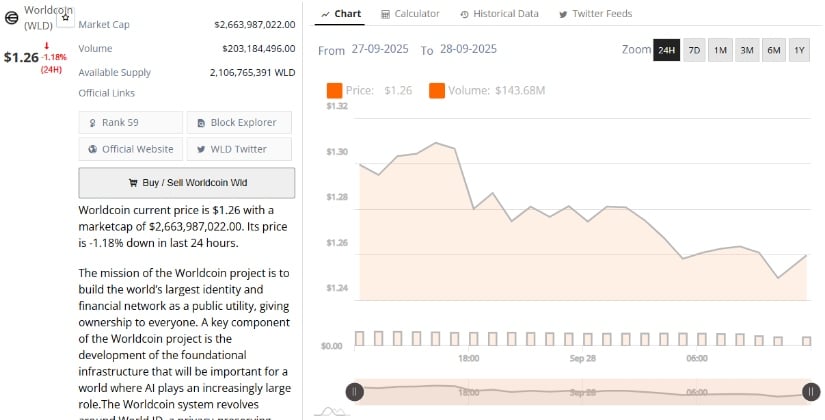Image resolution: width=825 pixels, height=420 pixels.
Task: Click the Worldcoin logo icon
Action: click(12, 20)
